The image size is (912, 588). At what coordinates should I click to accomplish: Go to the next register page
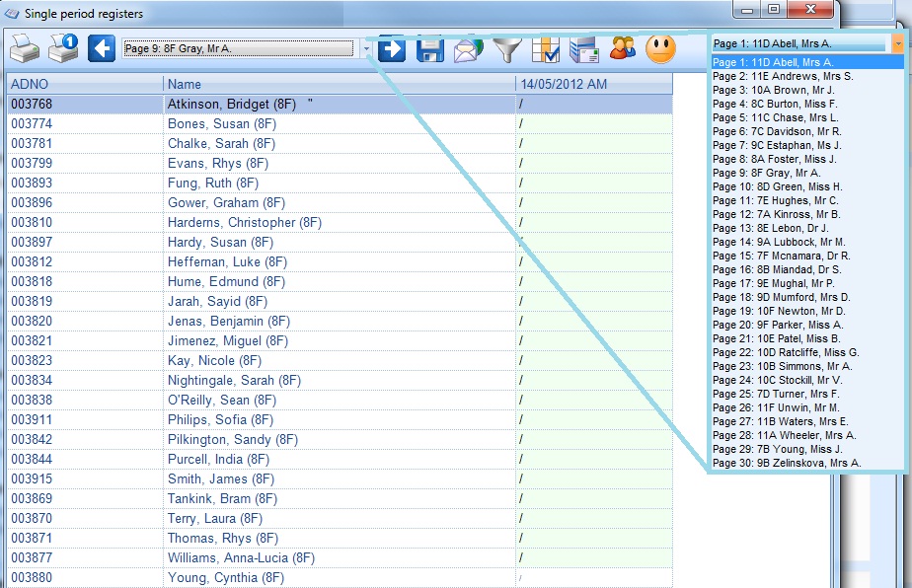click(392, 48)
